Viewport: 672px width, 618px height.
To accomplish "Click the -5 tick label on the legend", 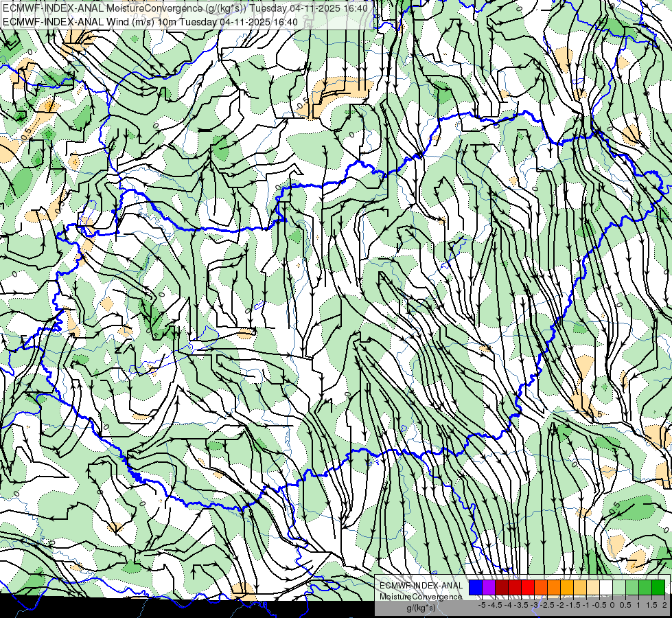I will [482, 605].
